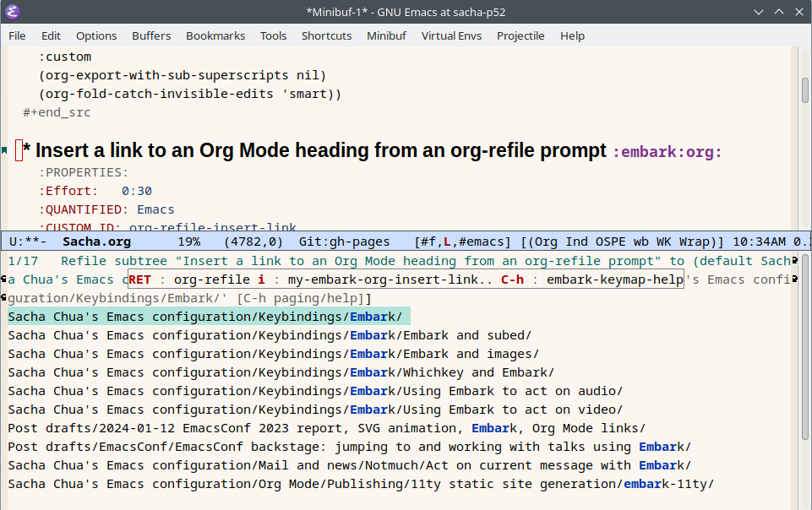Click the Git:gh-pages indicator in mode line
Screen dimensions: 812x510
pyautogui.click(x=344, y=241)
